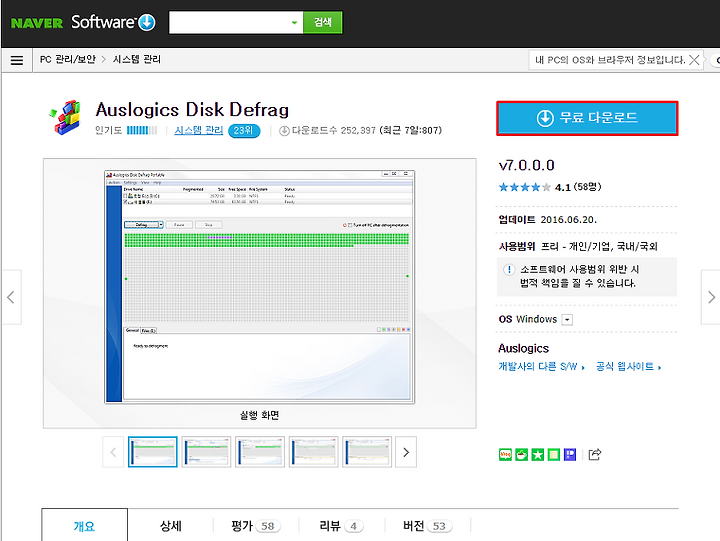This screenshot has height=541, width=720.
Task: Click the version text v7.0.0.0
Action: coord(527,165)
